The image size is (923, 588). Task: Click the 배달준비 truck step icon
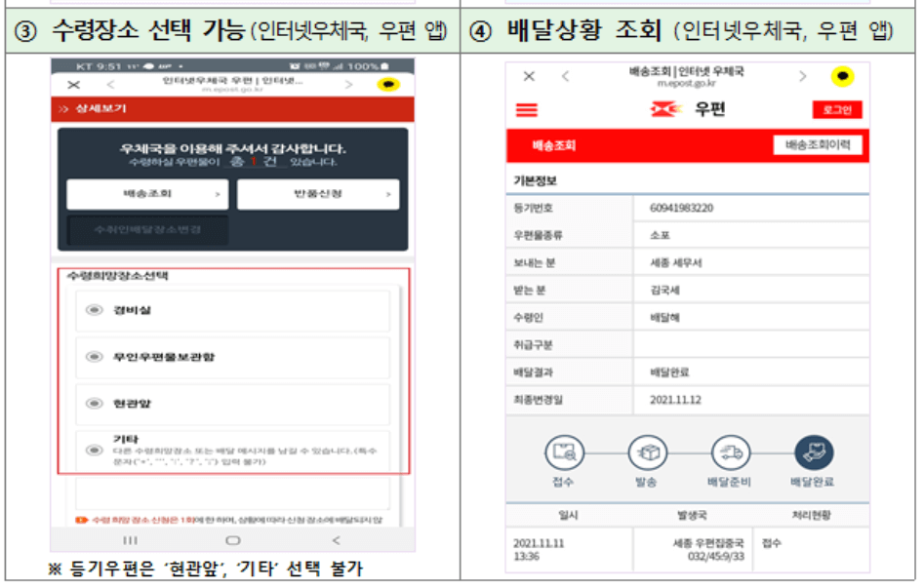tap(731, 452)
